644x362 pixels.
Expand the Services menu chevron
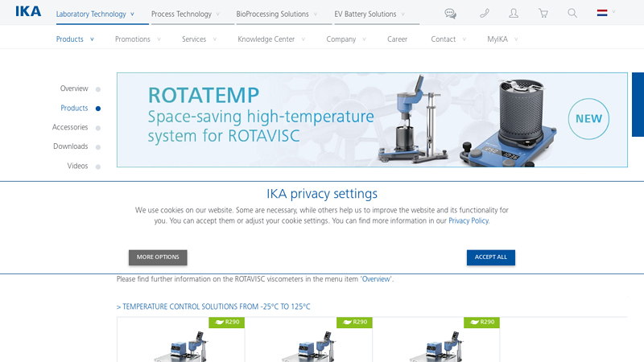pyautogui.click(x=215, y=39)
